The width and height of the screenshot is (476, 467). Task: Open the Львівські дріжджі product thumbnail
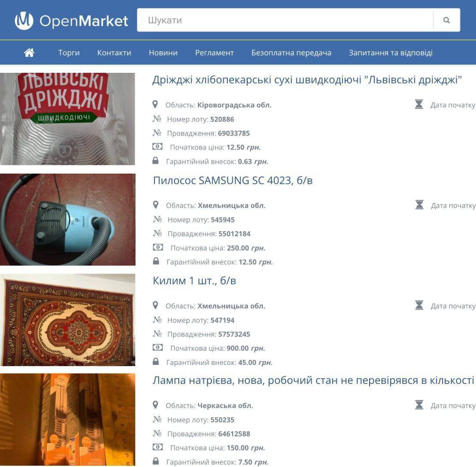tap(67, 119)
